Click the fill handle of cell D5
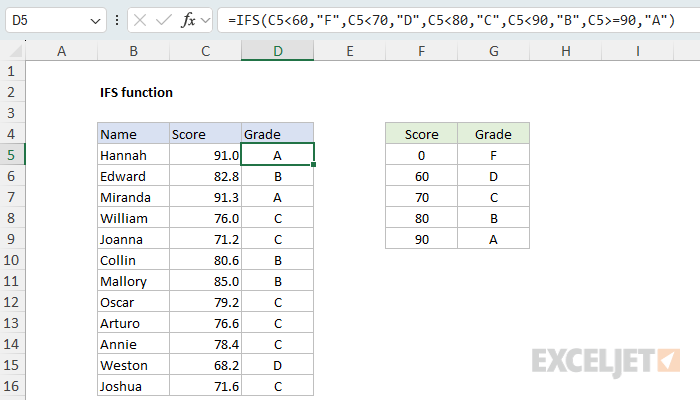The width and height of the screenshot is (700, 400). (314, 165)
